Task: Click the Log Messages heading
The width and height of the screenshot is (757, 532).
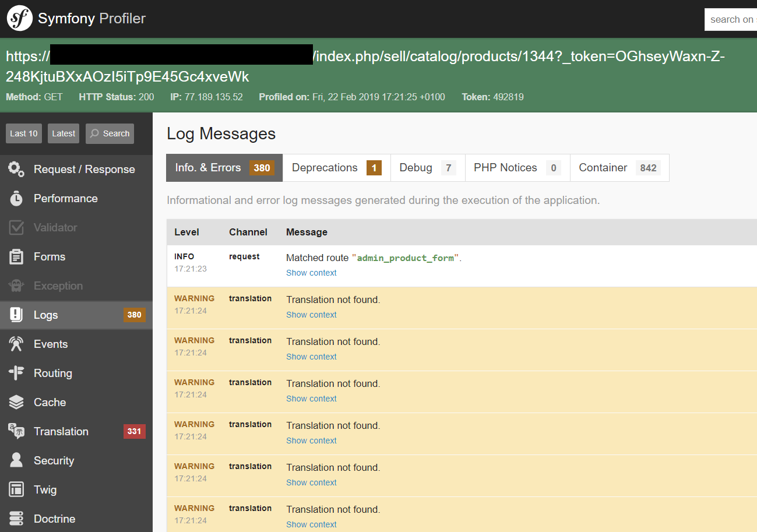Action: coord(221,134)
